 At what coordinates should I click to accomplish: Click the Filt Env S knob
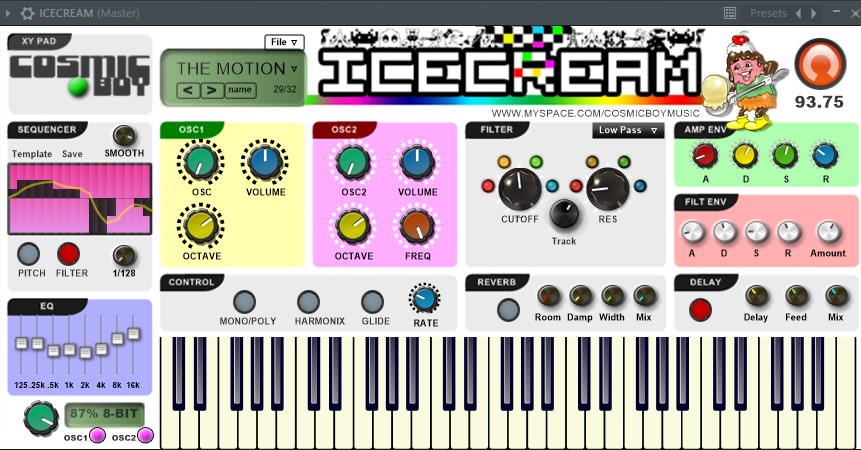coord(756,232)
